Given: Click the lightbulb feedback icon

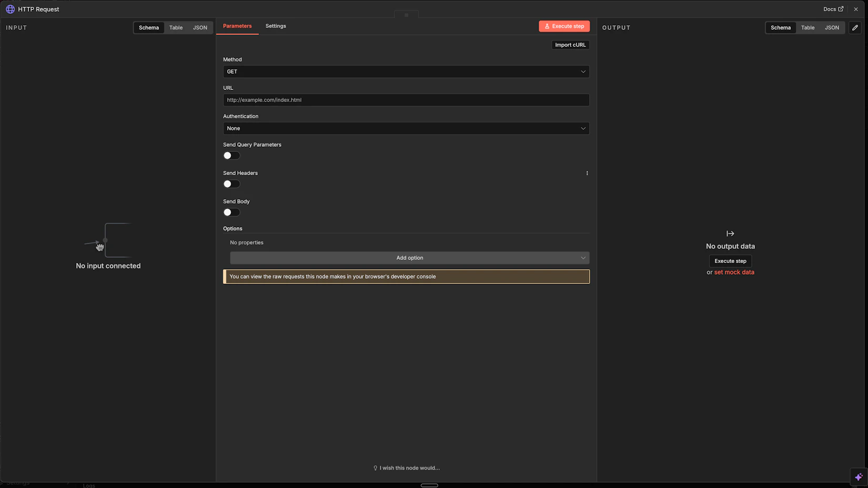Looking at the screenshot, I should tap(375, 468).
